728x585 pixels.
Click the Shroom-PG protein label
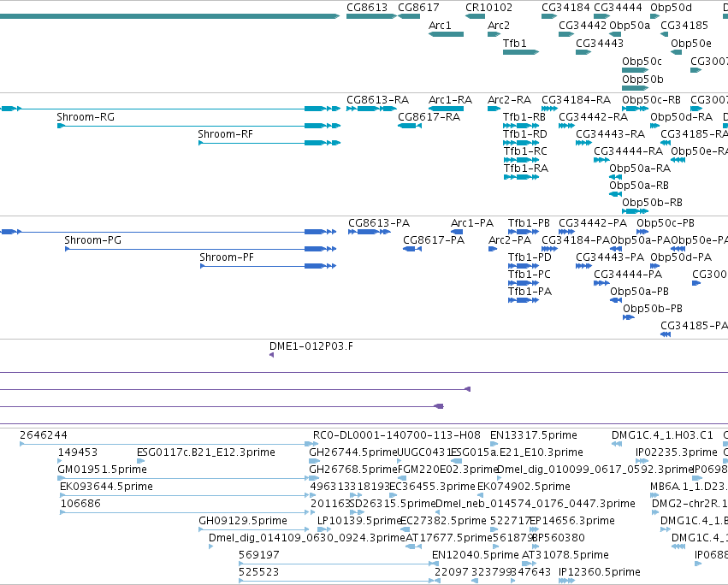(x=93, y=240)
